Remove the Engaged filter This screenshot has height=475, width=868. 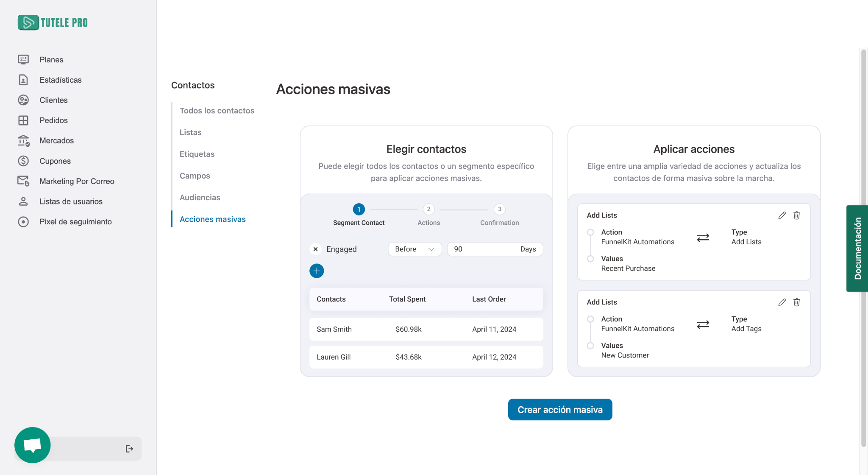[x=315, y=249]
